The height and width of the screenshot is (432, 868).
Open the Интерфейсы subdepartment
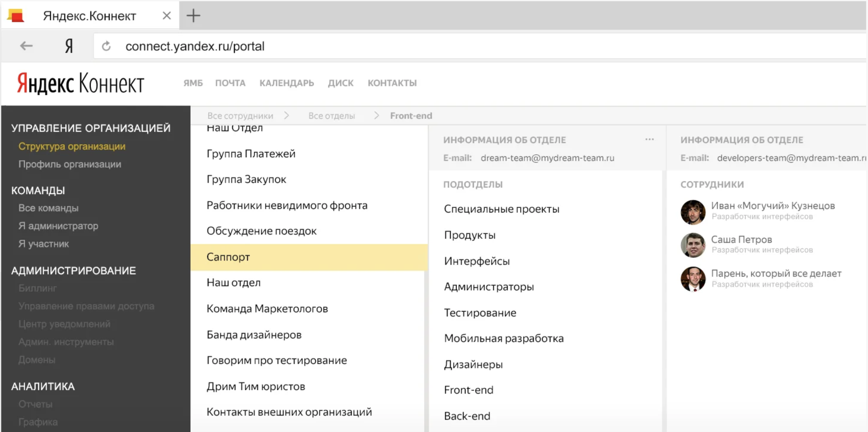[477, 261]
